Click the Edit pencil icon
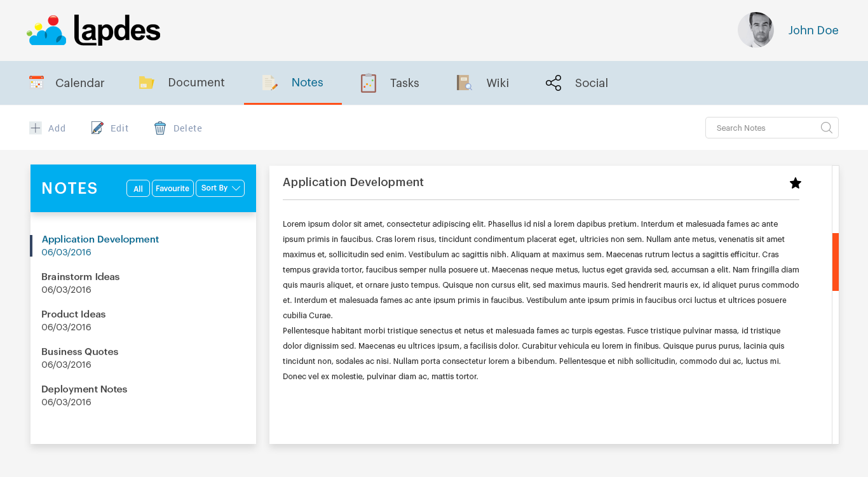This screenshot has width=868, height=477. pyautogui.click(x=97, y=127)
